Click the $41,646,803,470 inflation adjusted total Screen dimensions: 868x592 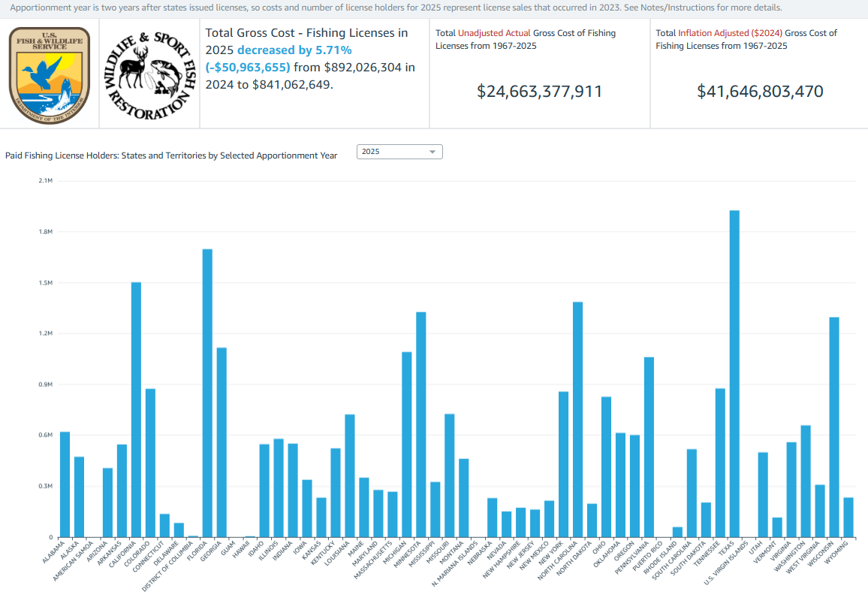click(760, 92)
